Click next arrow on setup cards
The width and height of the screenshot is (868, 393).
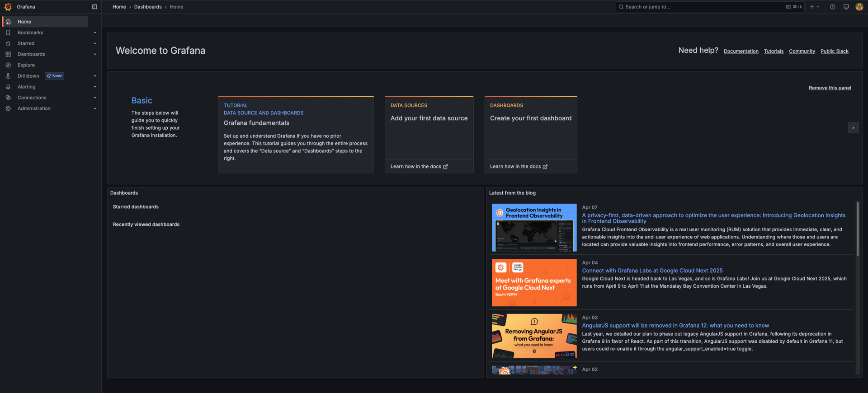(853, 128)
